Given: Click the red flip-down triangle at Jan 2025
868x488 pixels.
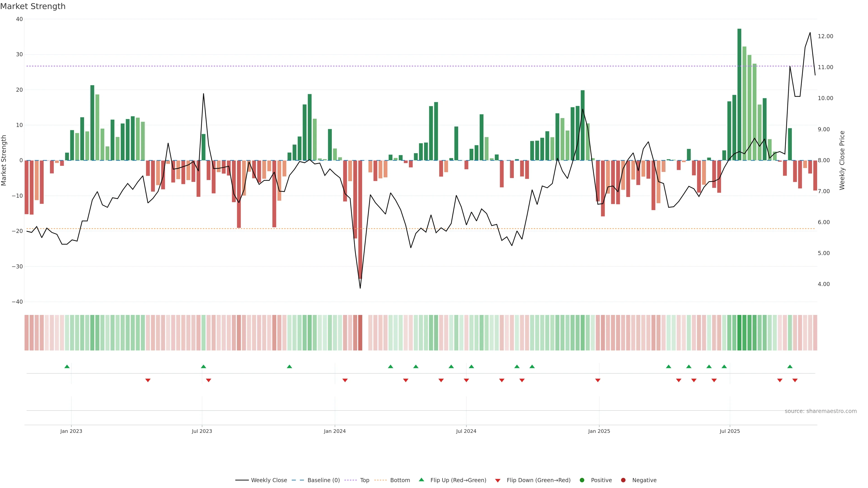Looking at the screenshot, I should tap(598, 380).
